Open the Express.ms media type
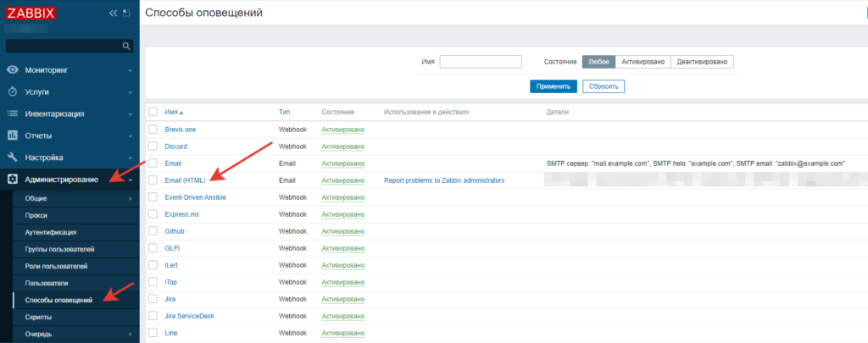Image resolution: width=868 pixels, height=343 pixels. click(x=181, y=214)
